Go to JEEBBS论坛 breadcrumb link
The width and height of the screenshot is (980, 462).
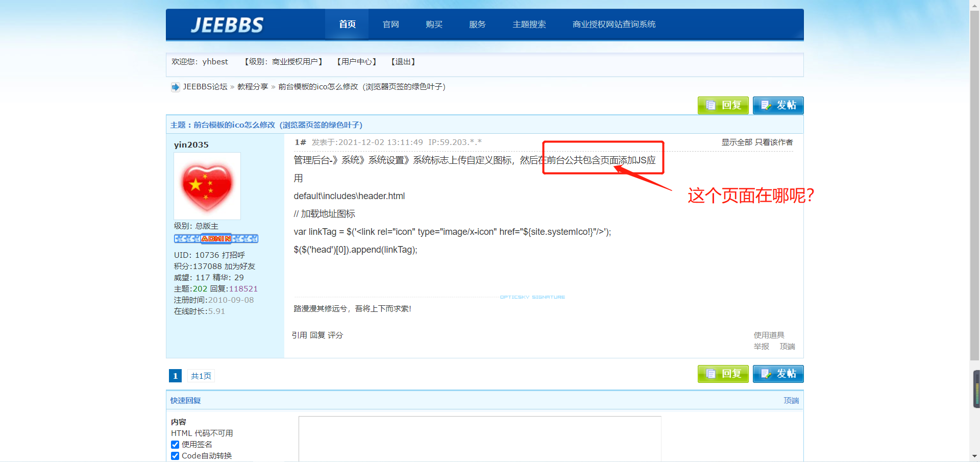point(205,87)
